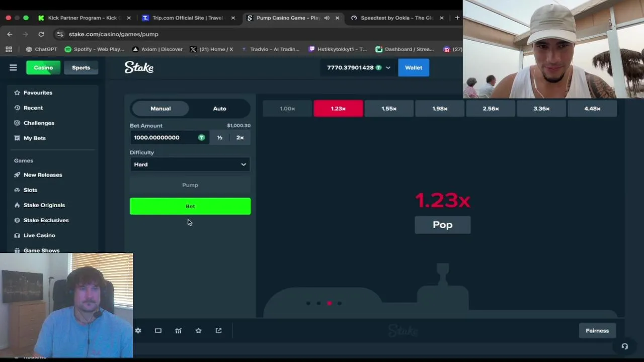Open live support headset icon
This screenshot has width=644, height=362.
coord(624,346)
